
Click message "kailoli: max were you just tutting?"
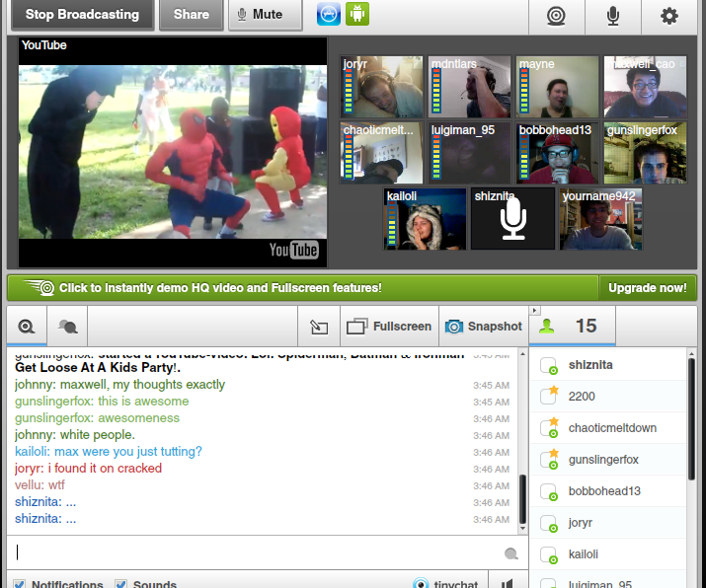click(x=109, y=451)
